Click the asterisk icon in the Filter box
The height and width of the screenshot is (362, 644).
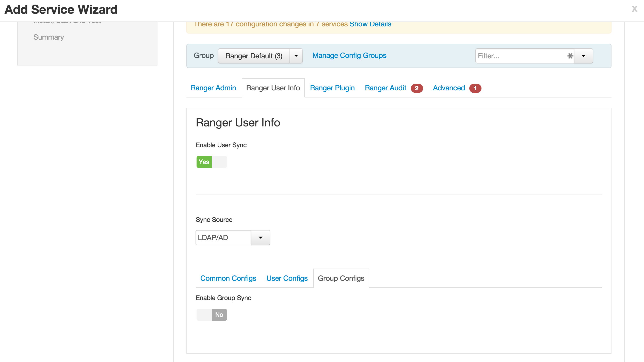tap(570, 56)
